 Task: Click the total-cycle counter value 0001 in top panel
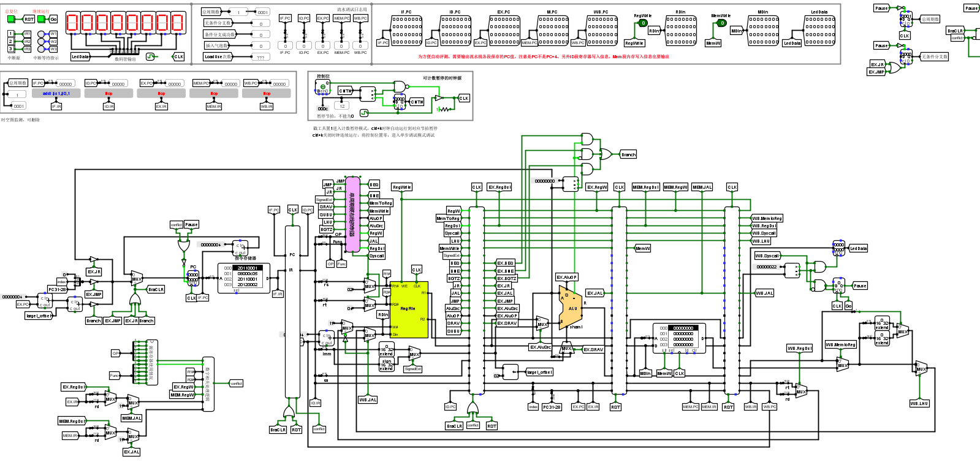(262, 12)
